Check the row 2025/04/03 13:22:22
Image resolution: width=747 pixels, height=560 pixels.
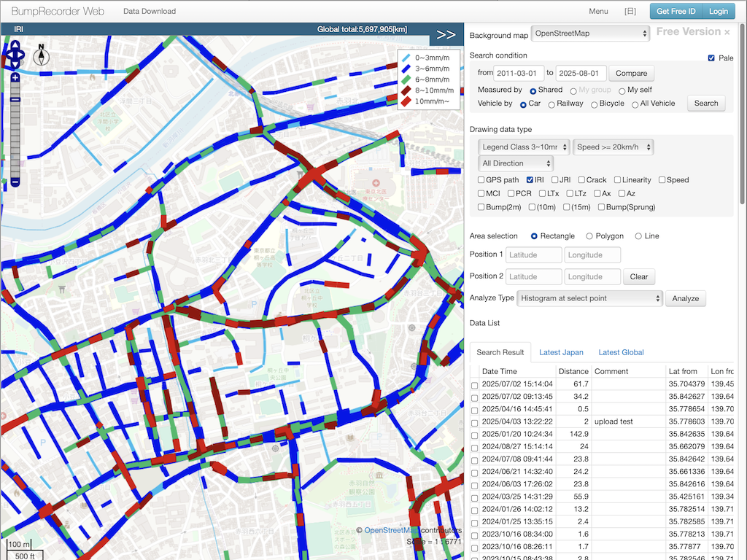pyautogui.click(x=474, y=423)
